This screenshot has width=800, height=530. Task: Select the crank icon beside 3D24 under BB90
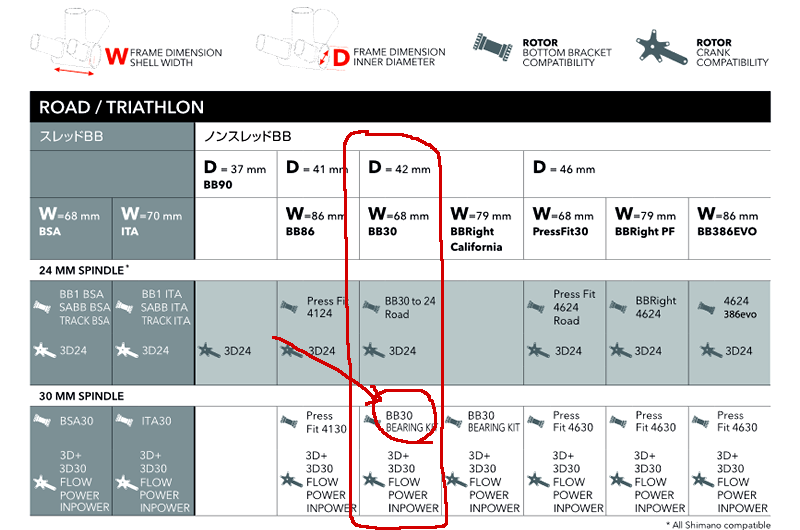pos(209,350)
